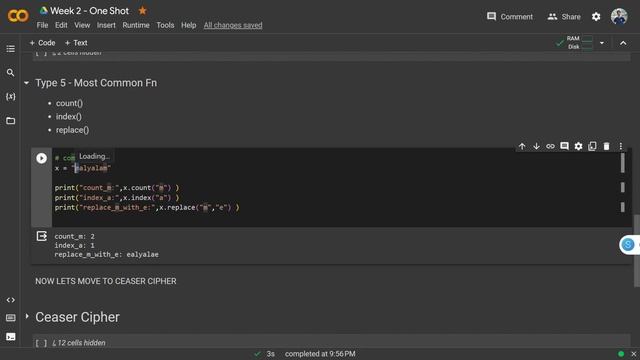
Task: Click the index() bullet item
Action: (69, 117)
